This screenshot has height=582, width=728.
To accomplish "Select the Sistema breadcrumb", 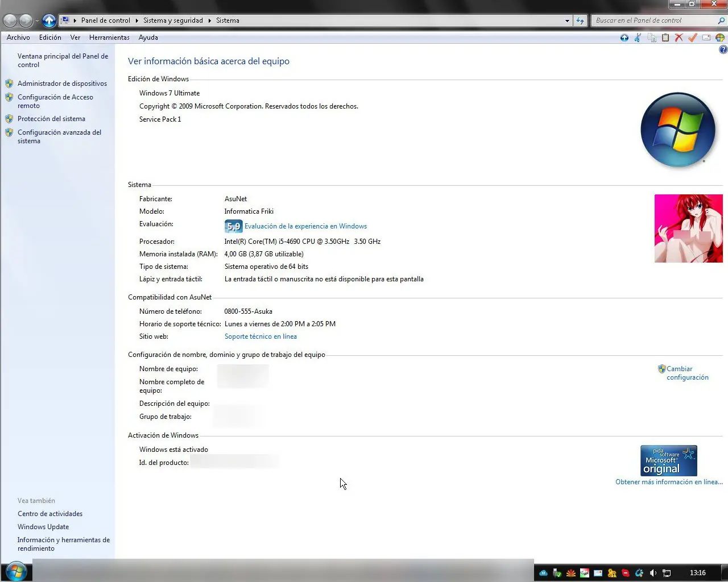I will 227,20.
